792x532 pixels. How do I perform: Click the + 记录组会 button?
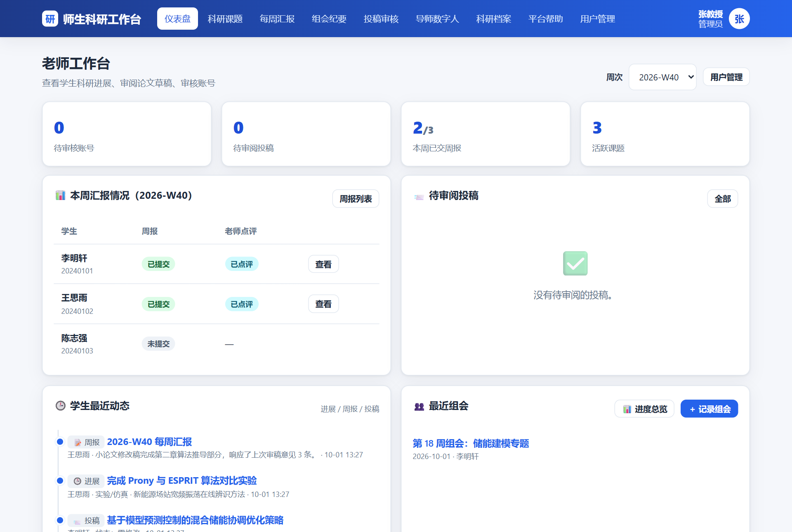click(x=709, y=409)
